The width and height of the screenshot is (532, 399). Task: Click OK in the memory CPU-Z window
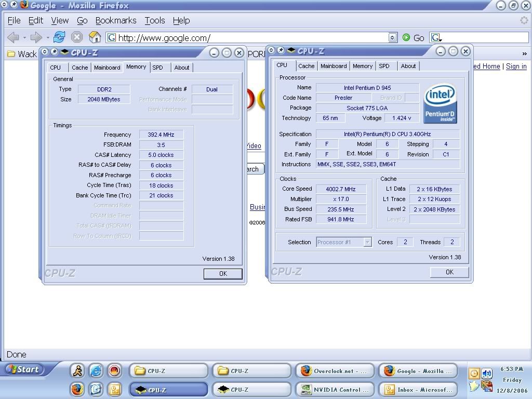(x=223, y=274)
